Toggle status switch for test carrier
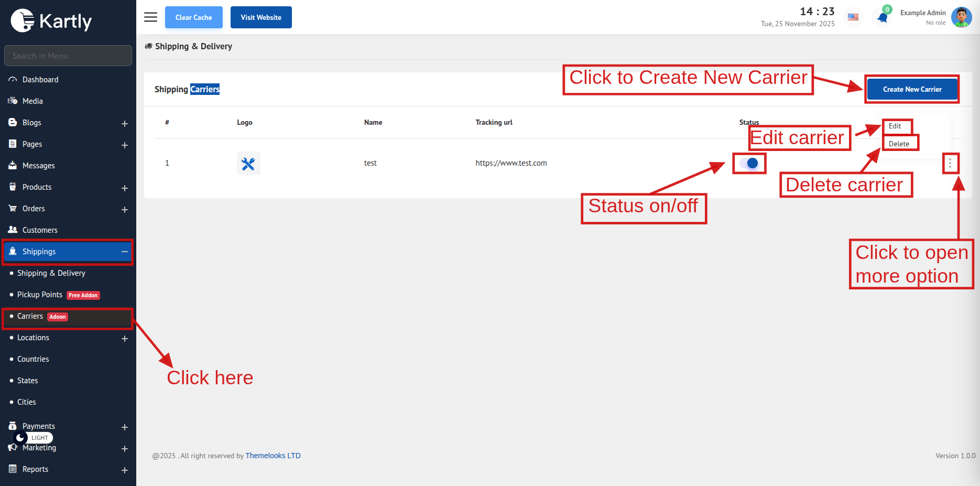 coord(749,163)
